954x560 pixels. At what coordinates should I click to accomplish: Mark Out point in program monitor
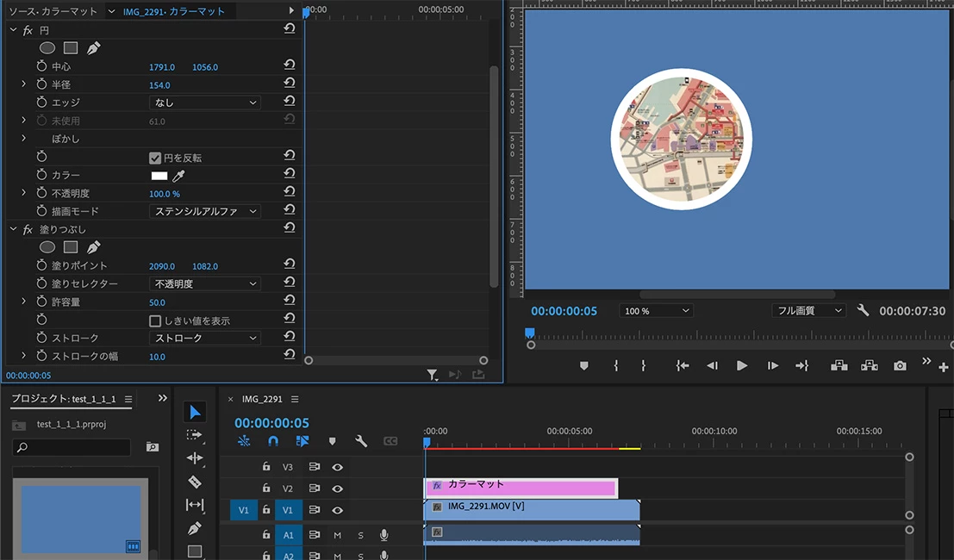643,365
